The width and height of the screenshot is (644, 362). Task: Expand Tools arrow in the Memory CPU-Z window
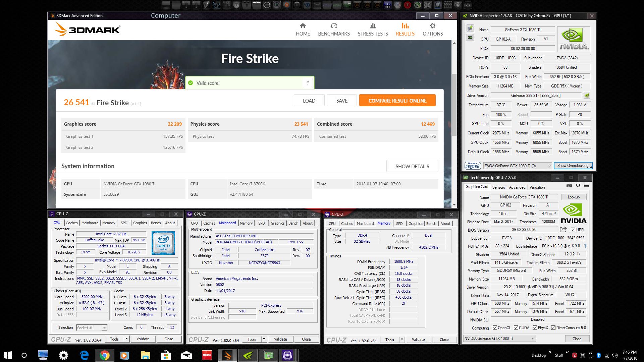coord(402,340)
